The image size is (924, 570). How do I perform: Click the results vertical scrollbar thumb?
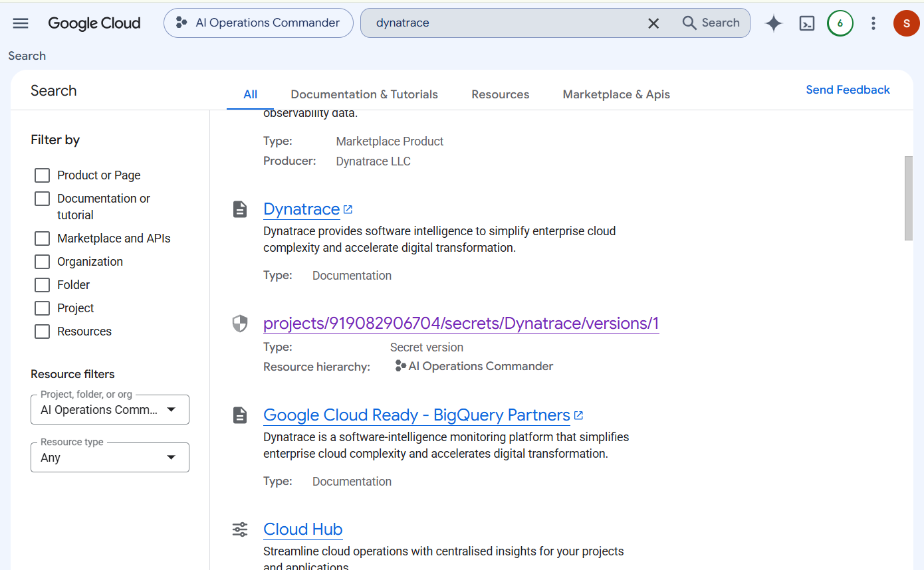pyautogui.click(x=909, y=198)
